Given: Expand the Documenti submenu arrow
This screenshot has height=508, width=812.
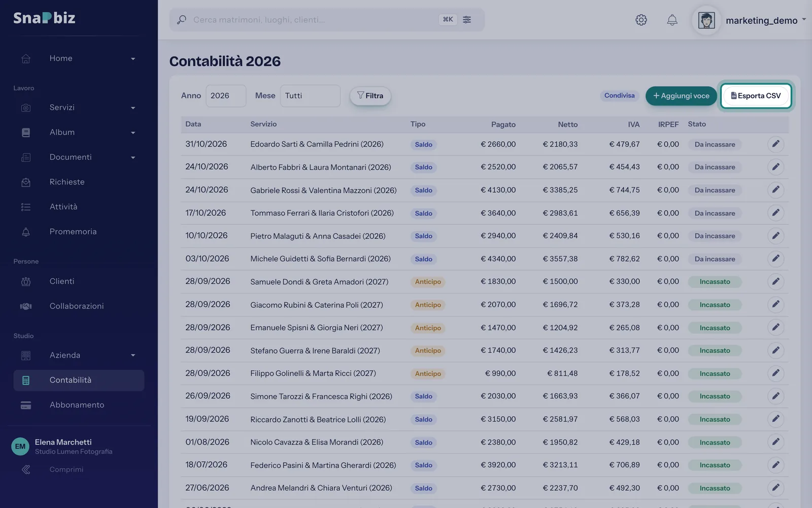Looking at the screenshot, I should (x=133, y=158).
